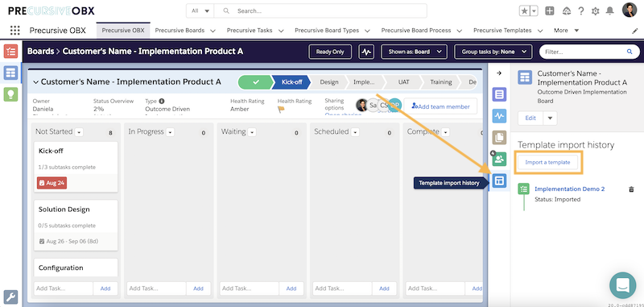Open the red tasks list sidebar icon
This screenshot has height=307, width=644.
(x=10, y=52)
